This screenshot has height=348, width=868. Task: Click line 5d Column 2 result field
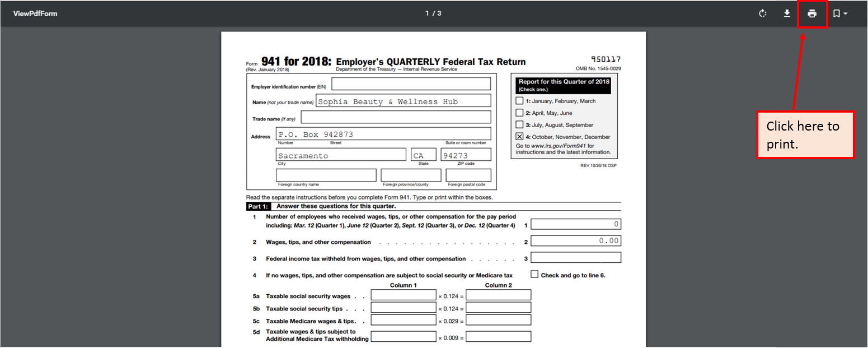(499, 337)
